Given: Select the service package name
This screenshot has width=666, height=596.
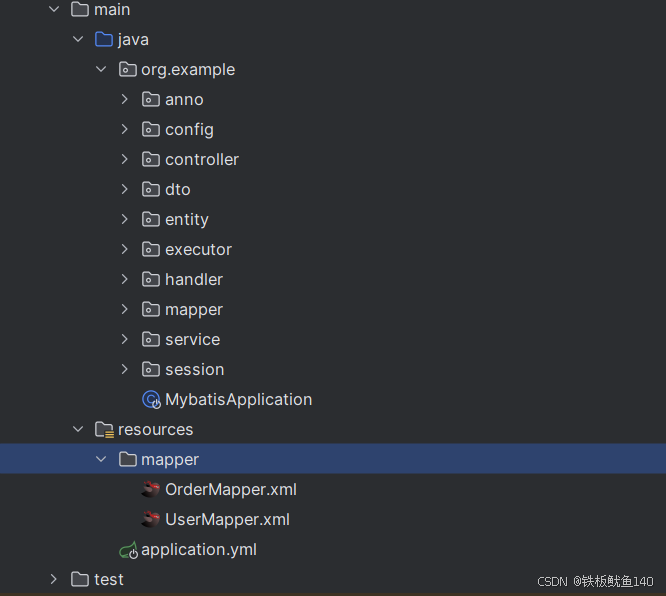Looking at the screenshot, I should (192, 340).
